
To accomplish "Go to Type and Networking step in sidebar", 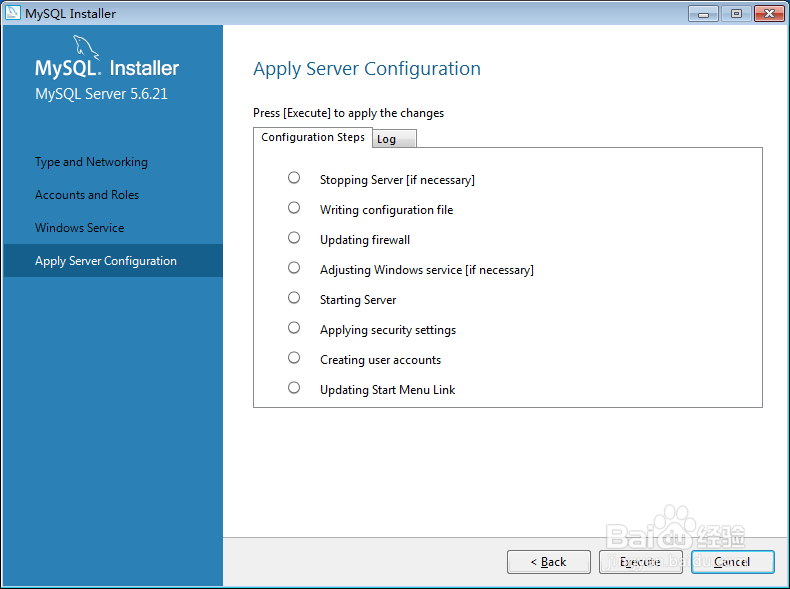I will click(x=91, y=162).
